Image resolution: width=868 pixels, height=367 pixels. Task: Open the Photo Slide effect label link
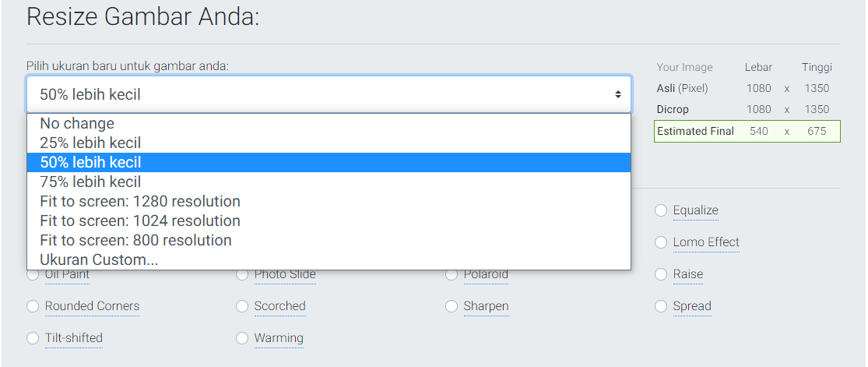[x=285, y=274]
